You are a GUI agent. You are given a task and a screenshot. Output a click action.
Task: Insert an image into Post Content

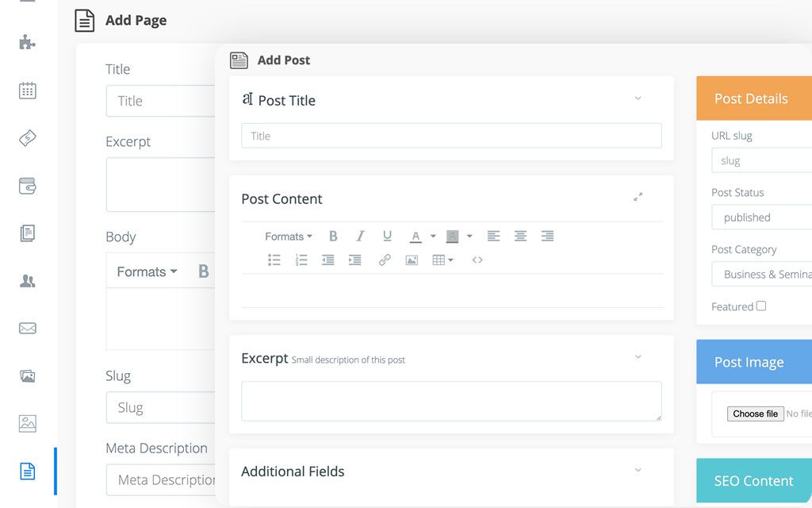(x=411, y=260)
